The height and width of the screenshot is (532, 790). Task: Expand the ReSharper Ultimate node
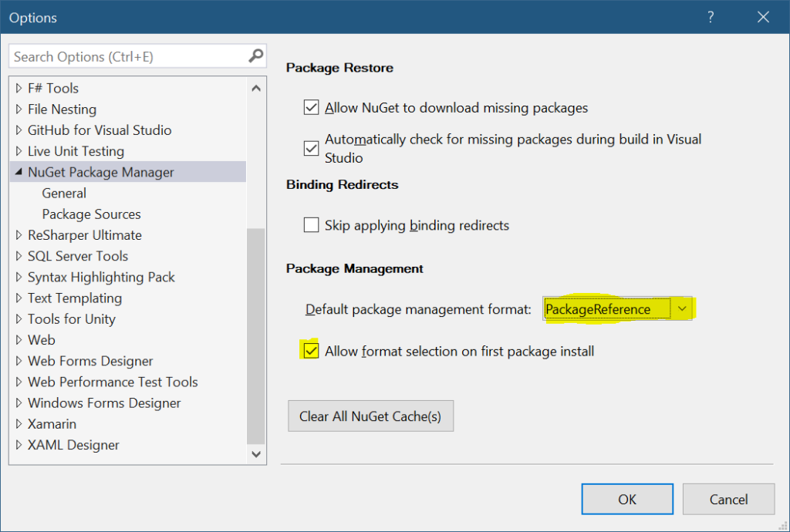click(x=19, y=235)
